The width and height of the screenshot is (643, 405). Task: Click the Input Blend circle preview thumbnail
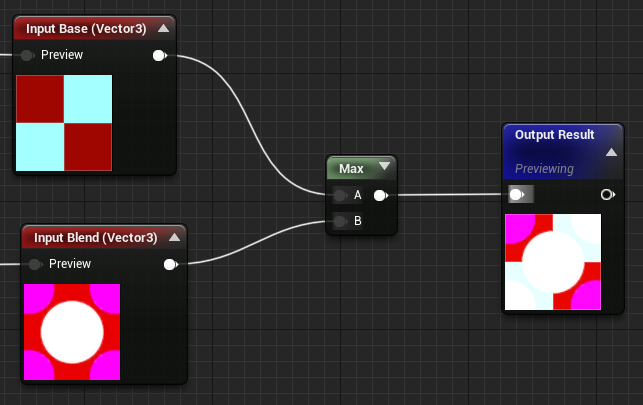coord(72,332)
